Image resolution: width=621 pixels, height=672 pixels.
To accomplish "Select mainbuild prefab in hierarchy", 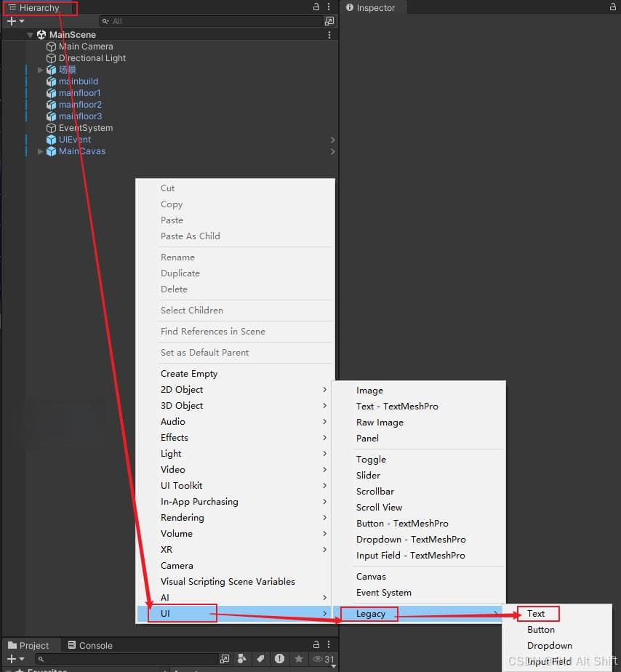I will click(79, 81).
